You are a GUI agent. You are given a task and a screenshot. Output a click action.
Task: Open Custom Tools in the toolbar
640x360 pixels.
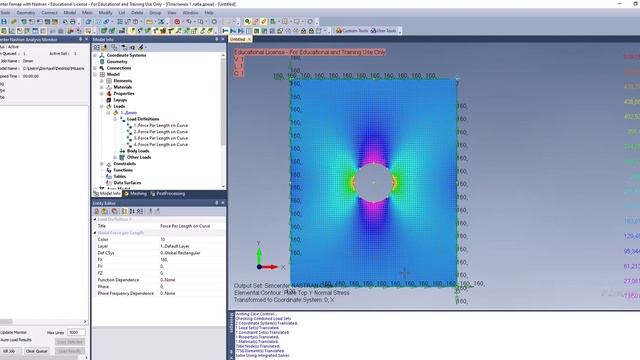352,31
